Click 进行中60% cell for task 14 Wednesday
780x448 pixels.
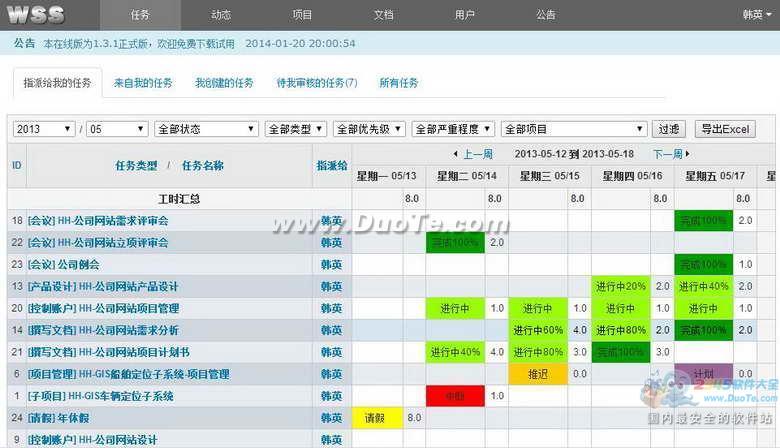(x=538, y=330)
